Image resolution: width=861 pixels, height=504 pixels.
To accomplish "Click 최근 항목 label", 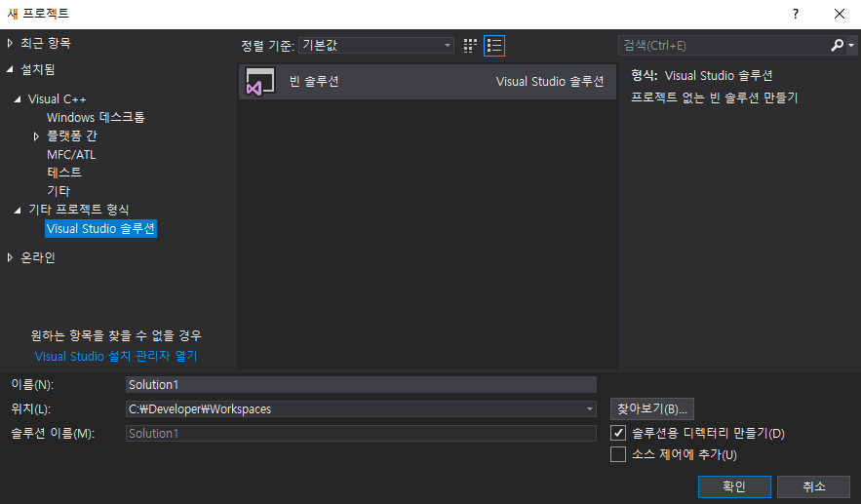I will 46,43.
